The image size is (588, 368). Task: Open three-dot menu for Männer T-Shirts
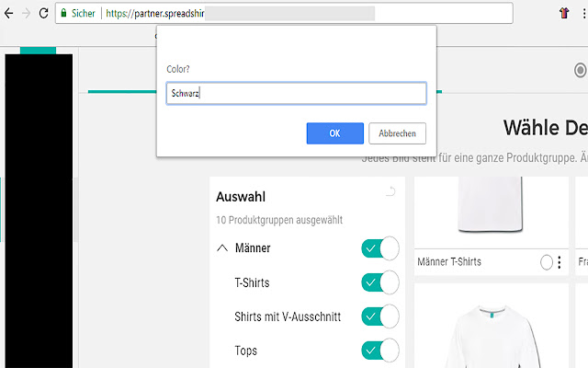point(560,262)
